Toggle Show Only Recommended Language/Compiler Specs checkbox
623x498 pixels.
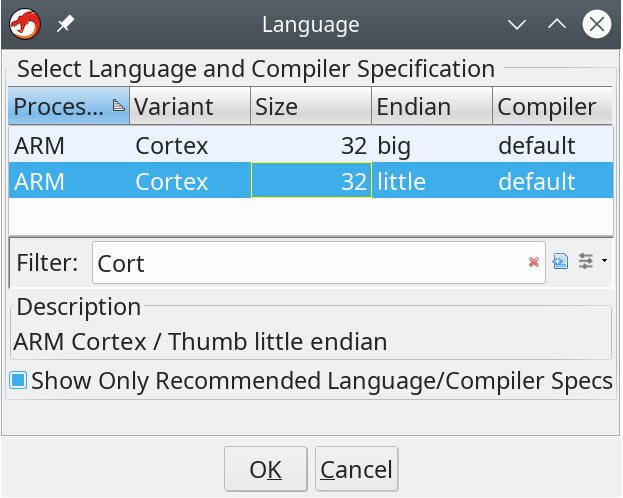click(x=18, y=380)
